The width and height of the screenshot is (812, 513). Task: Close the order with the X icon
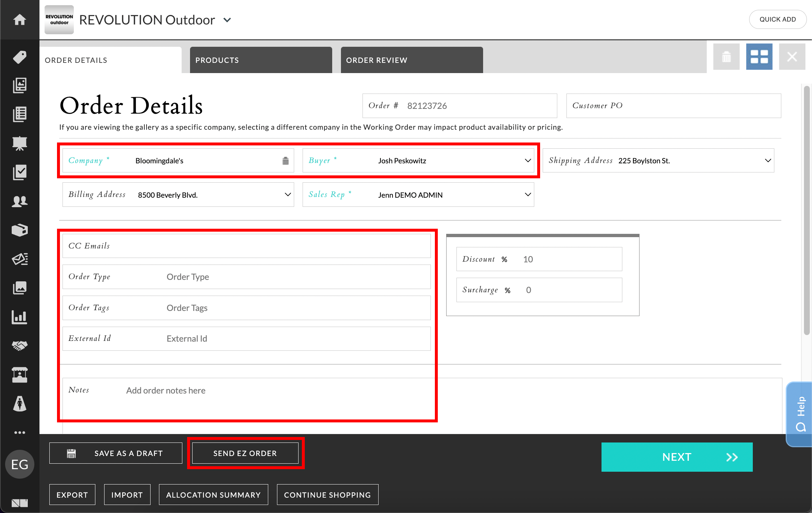coord(792,57)
